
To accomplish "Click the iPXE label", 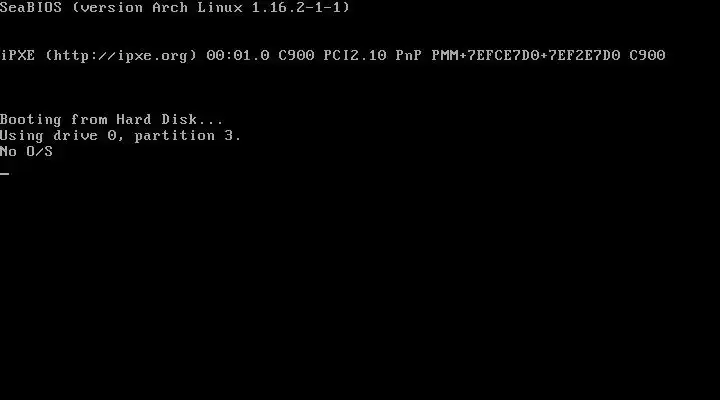I will 17,56.
